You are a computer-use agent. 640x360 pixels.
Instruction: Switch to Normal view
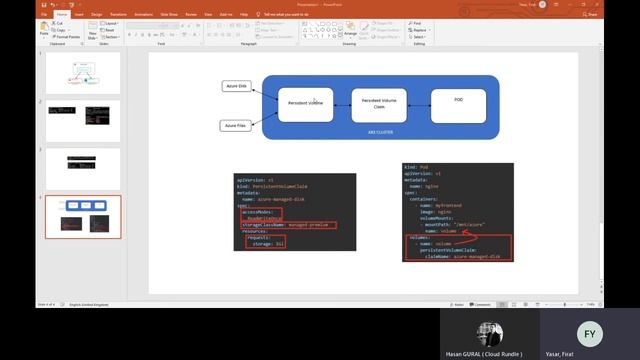[502, 304]
